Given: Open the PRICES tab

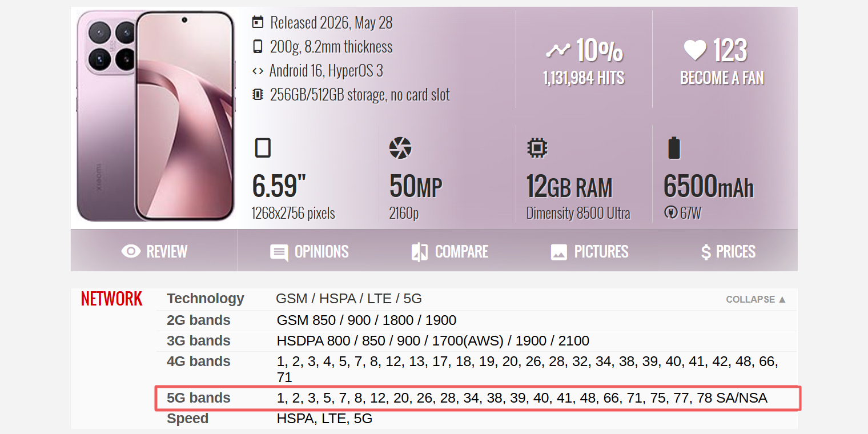Looking at the screenshot, I should point(728,252).
